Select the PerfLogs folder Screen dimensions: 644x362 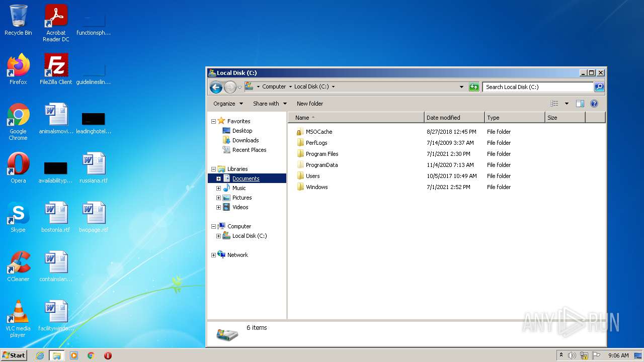[x=316, y=143]
